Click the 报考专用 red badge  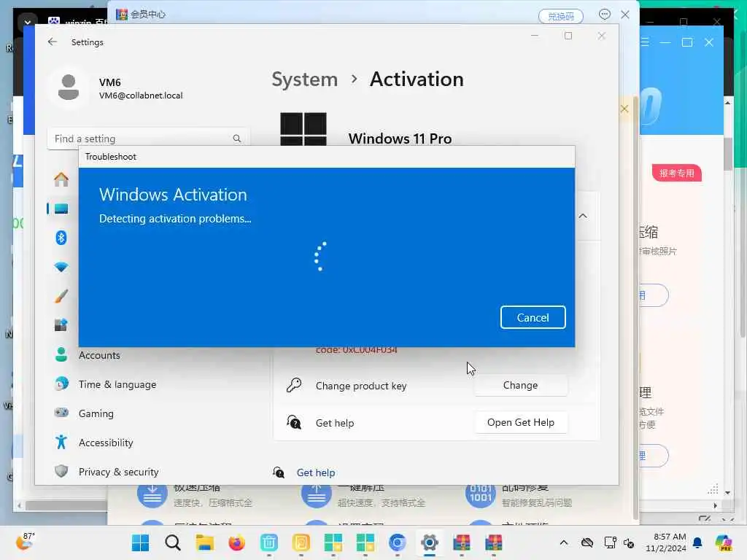click(676, 173)
